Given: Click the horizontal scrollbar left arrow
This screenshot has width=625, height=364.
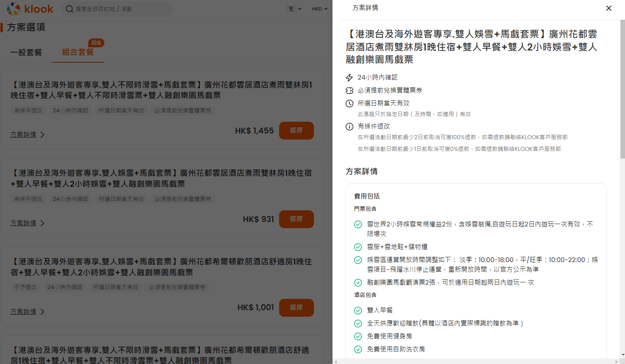Looking at the screenshot, I should pyautogui.click(x=335, y=361).
